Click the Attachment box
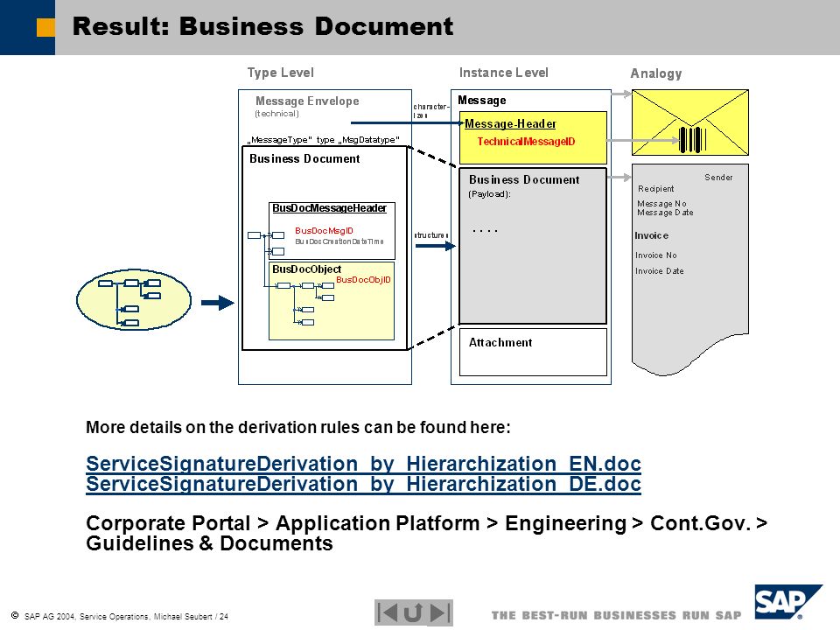This screenshot has height=630, width=840. pyautogui.click(x=533, y=352)
